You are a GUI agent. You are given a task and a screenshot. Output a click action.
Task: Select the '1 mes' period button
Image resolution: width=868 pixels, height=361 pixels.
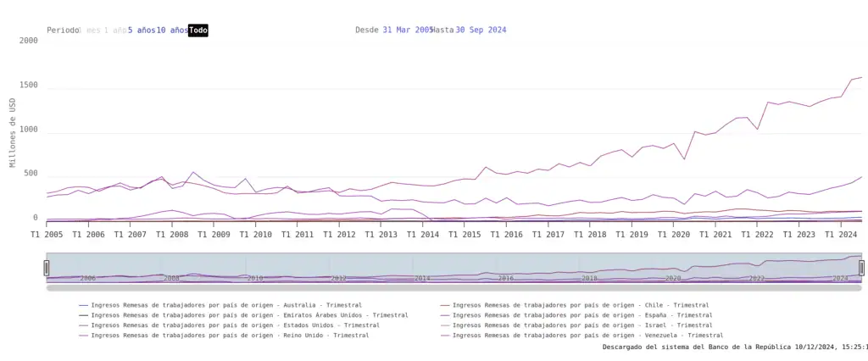89,30
